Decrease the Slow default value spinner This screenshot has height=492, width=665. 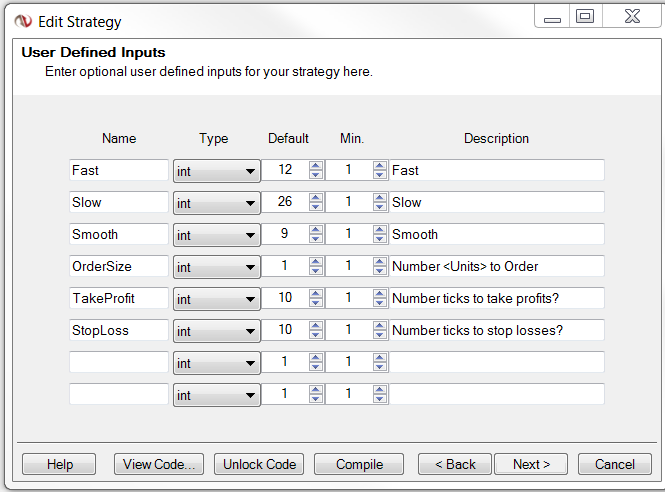(316, 207)
